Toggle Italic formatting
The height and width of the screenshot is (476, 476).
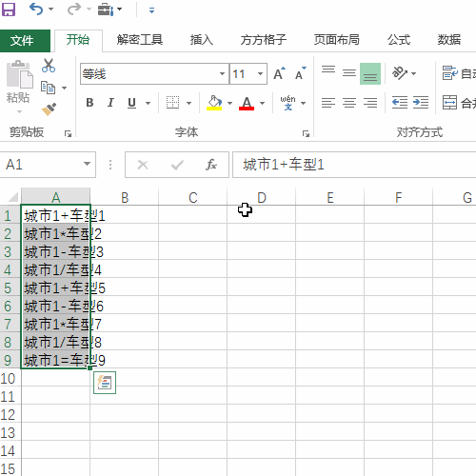click(110, 103)
